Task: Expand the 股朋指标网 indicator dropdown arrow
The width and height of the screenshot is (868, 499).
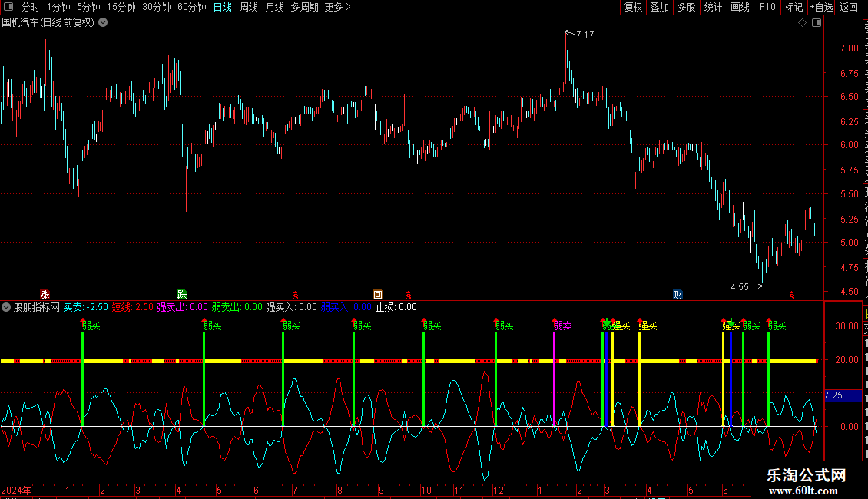Action: tap(6, 307)
